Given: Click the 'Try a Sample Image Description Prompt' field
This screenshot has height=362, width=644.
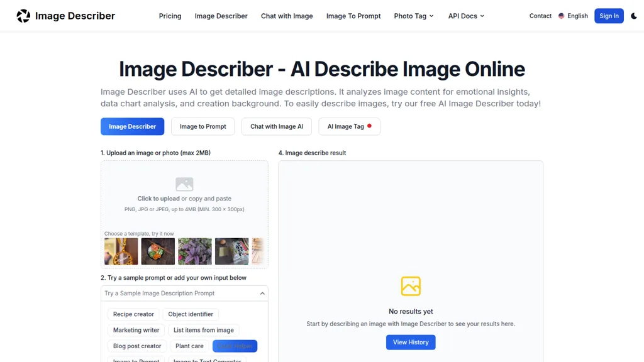Looking at the screenshot, I should click(x=184, y=293).
